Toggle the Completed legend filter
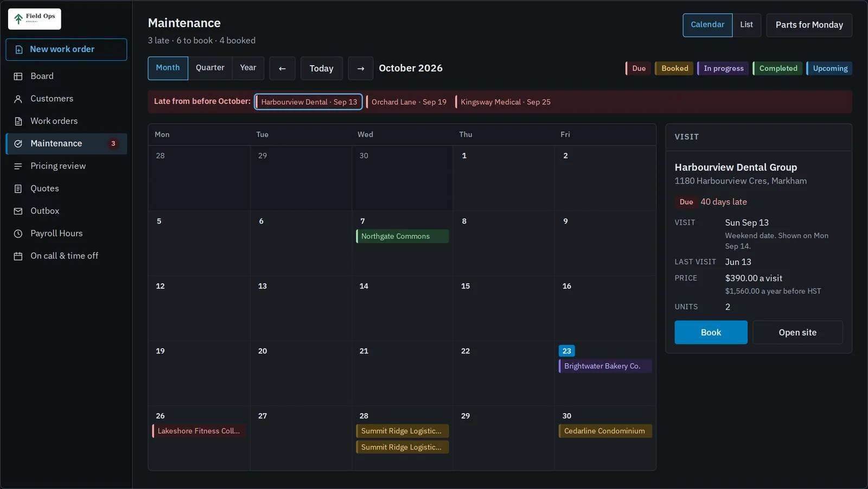Image resolution: width=868 pixels, height=489 pixels. pyautogui.click(x=777, y=68)
